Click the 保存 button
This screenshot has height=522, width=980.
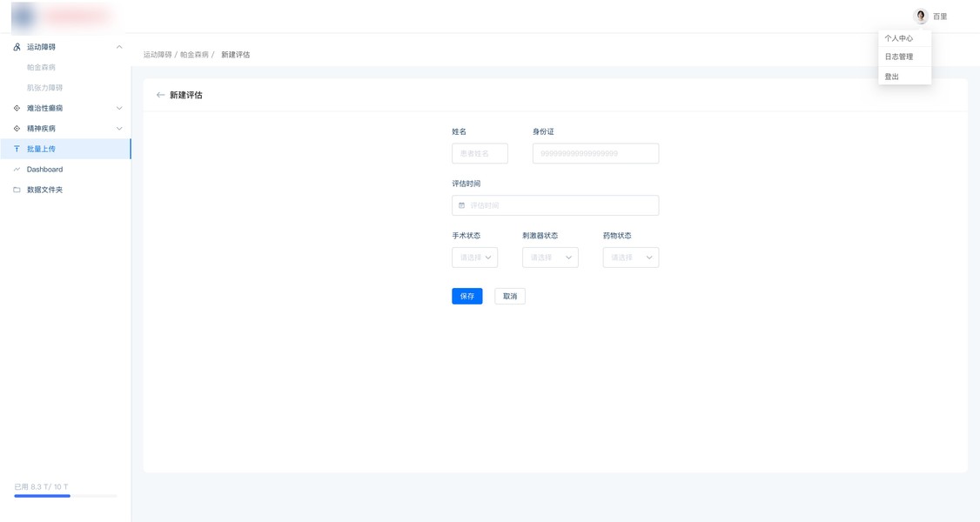coord(467,296)
